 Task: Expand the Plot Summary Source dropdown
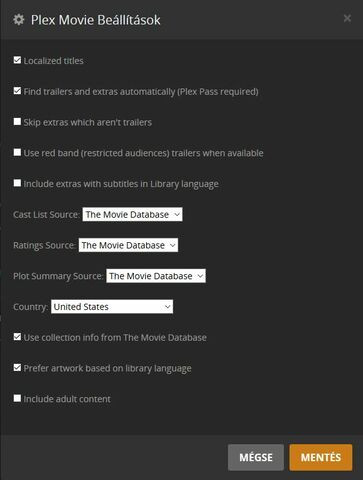[x=156, y=276]
